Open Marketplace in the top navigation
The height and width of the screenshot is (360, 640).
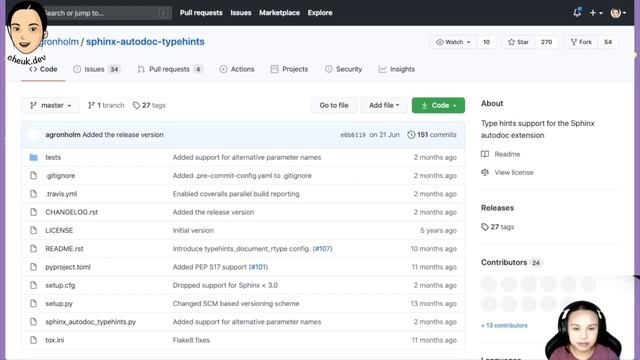(279, 13)
